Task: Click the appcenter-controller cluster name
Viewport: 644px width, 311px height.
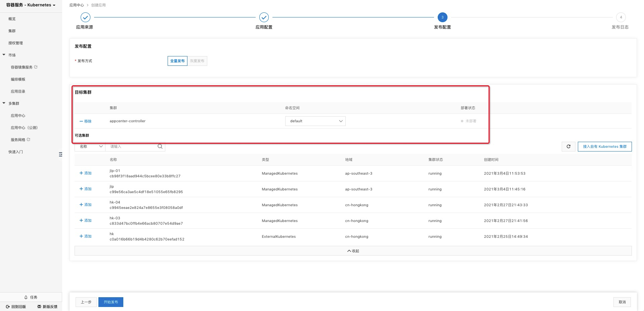Action: (x=128, y=121)
